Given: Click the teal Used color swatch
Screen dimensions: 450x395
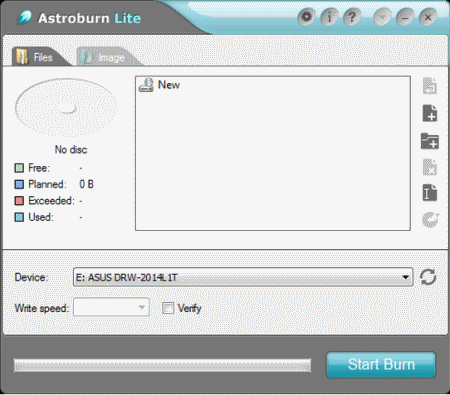Looking at the screenshot, I should (19, 217).
